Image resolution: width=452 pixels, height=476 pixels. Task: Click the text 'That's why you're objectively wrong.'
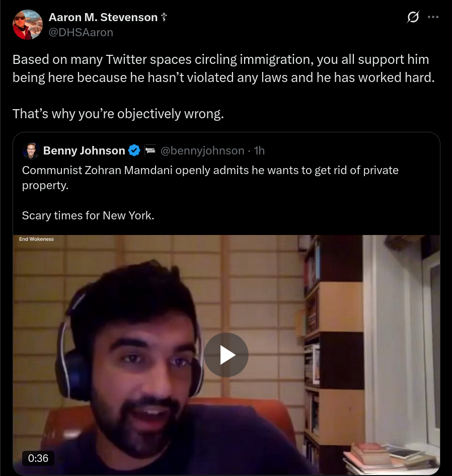(118, 114)
